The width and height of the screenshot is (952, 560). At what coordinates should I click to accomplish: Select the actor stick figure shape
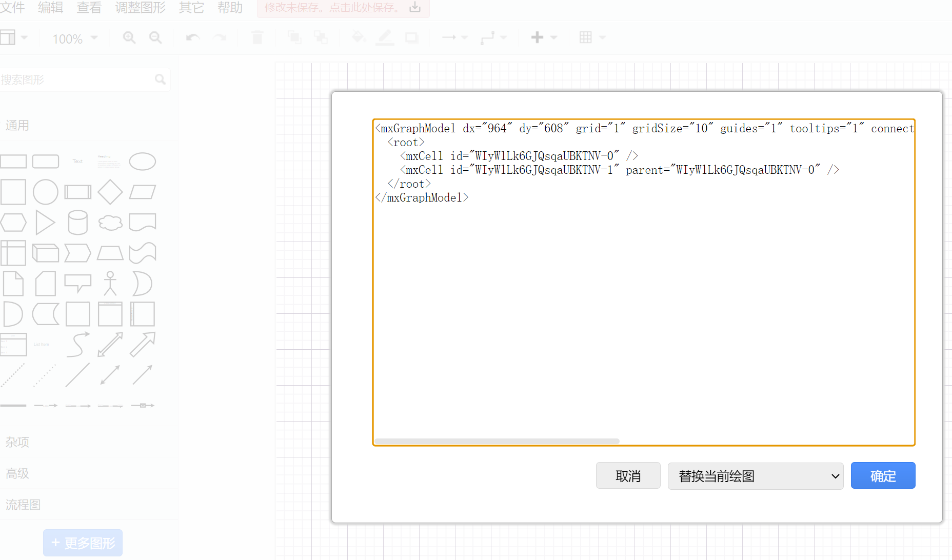pos(110,284)
